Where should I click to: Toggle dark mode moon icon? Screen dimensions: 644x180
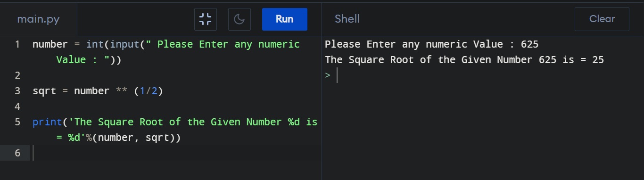239,19
